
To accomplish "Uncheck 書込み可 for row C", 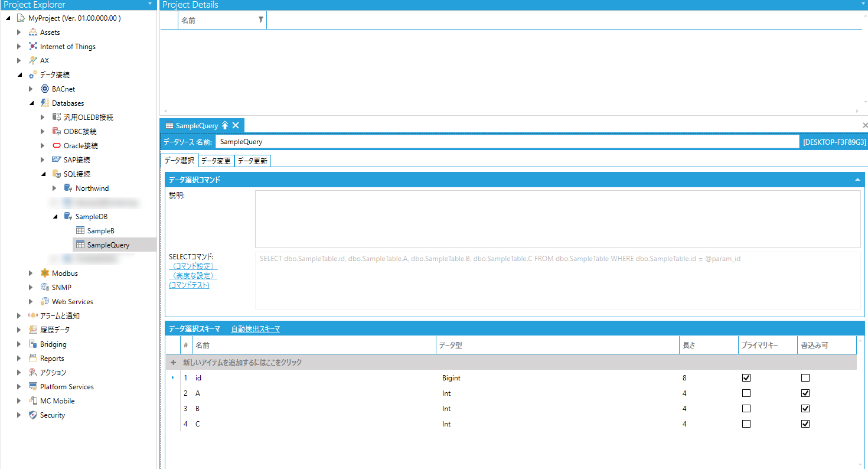I will (805, 424).
